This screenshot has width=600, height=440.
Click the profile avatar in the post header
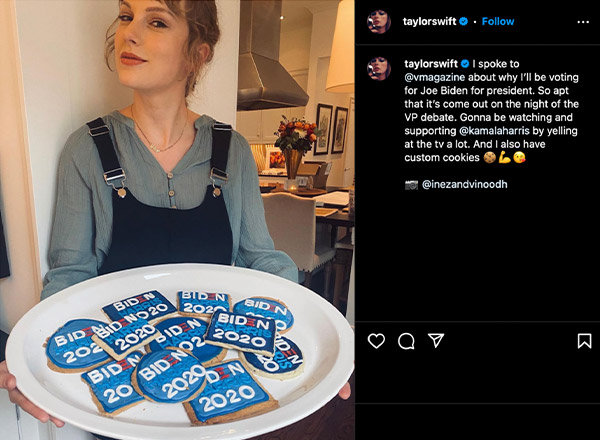[378, 21]
